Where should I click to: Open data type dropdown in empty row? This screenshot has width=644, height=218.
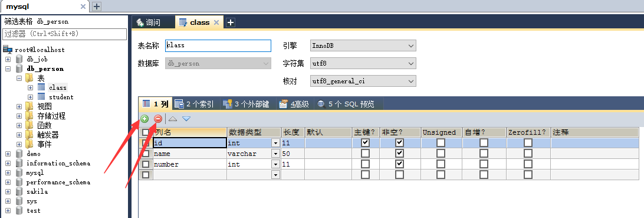(x=275, y=175)
